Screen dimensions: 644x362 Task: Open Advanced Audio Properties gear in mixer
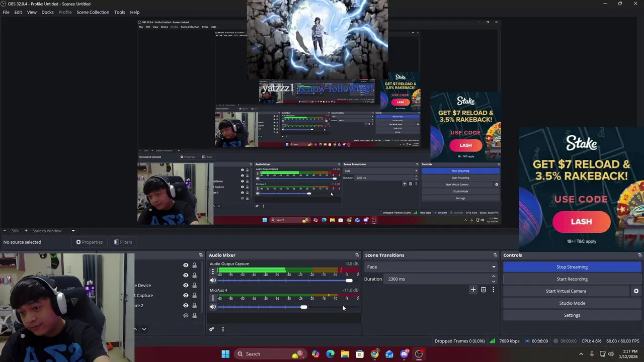point(212,329)
